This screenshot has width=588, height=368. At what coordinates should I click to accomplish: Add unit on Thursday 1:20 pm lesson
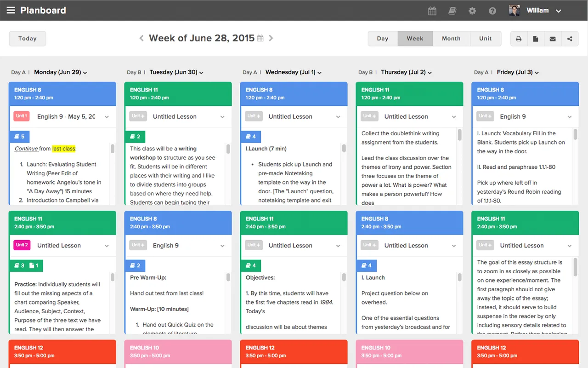pyautogui.click(x=369, y=116)
